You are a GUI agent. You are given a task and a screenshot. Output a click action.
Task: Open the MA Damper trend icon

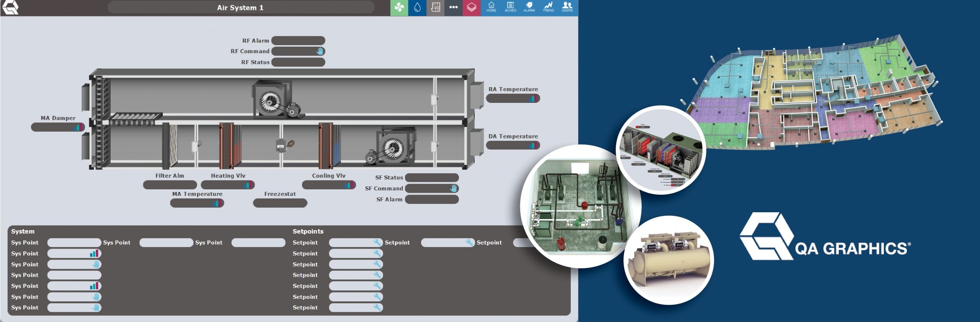(78, 127)
